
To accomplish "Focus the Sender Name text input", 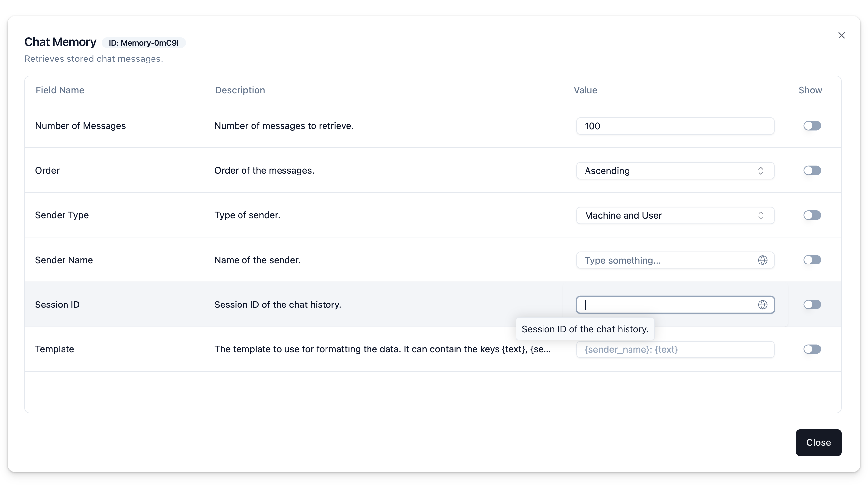I will [x=667, y=260].
